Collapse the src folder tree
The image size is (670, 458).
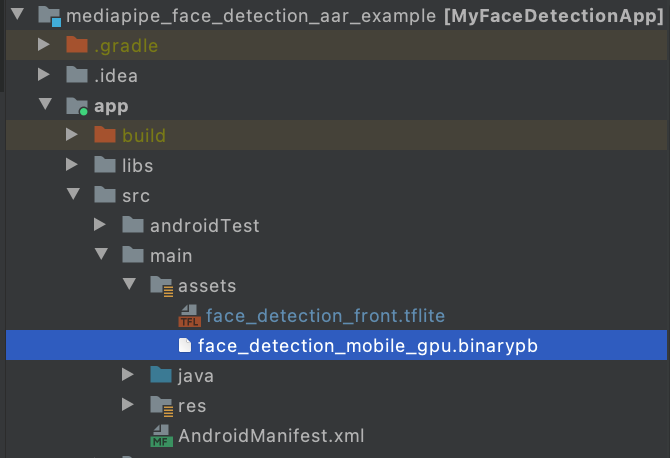coord(71,196)
